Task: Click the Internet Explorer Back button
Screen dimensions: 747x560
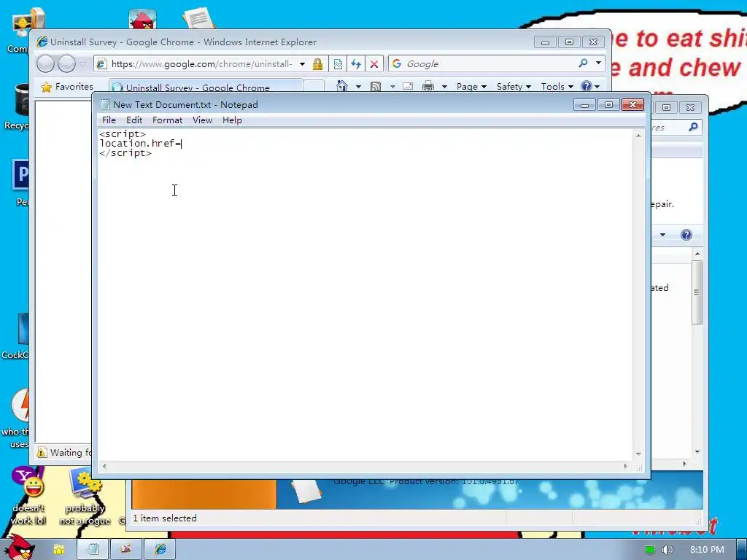Action: pyautogui.click(x=46, y=63)
